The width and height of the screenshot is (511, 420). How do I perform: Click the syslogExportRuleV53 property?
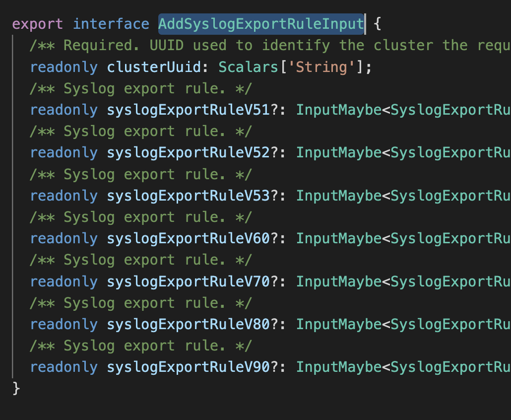pyautogui.click(x=189, y=196)
